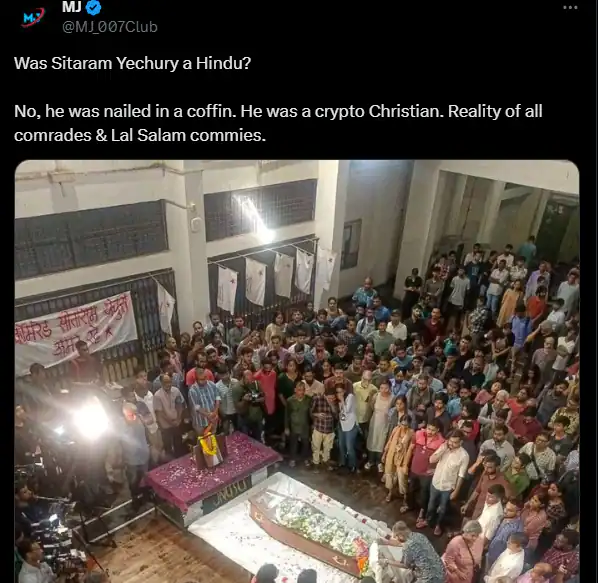Click the ceiling tube light in photo
598x583 pixels.
coord(253,218)
